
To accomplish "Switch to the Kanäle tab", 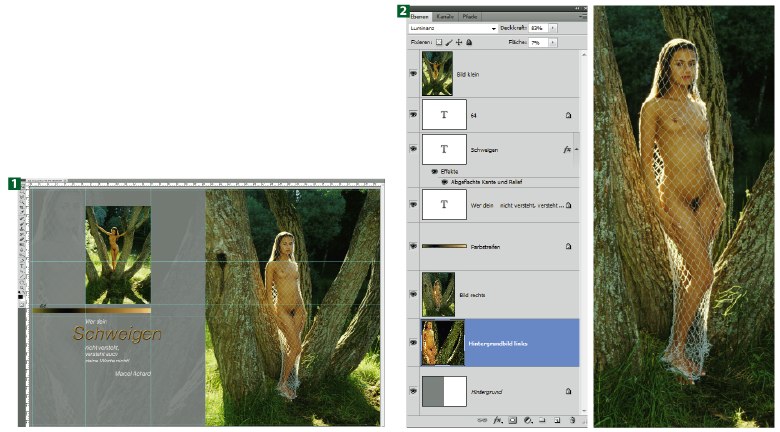I will pyautogui.click(x=445, y=17).
